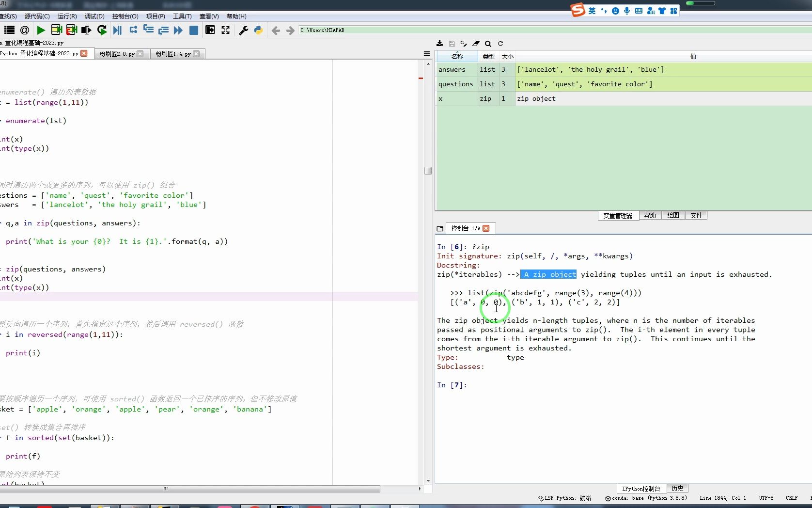Maximize current pane icon
This screenshot has width=812, height=508.
click(210, 30)
